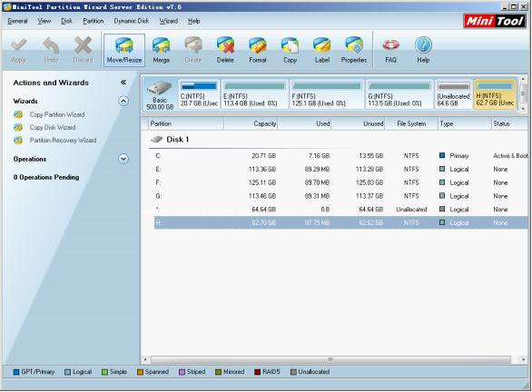This screenshot has height=392, width=532.
Task: Open partition Properties from toolbar
Action: [x=354, y=50]
